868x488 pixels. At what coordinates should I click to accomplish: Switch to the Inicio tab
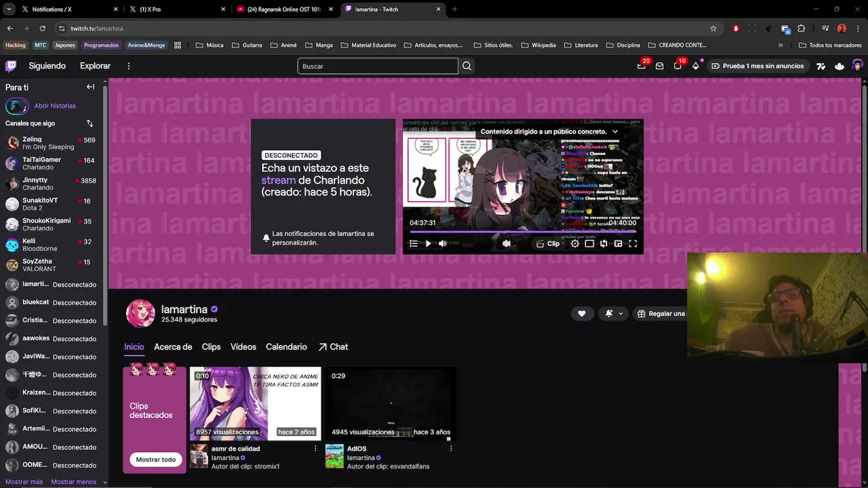134,346
